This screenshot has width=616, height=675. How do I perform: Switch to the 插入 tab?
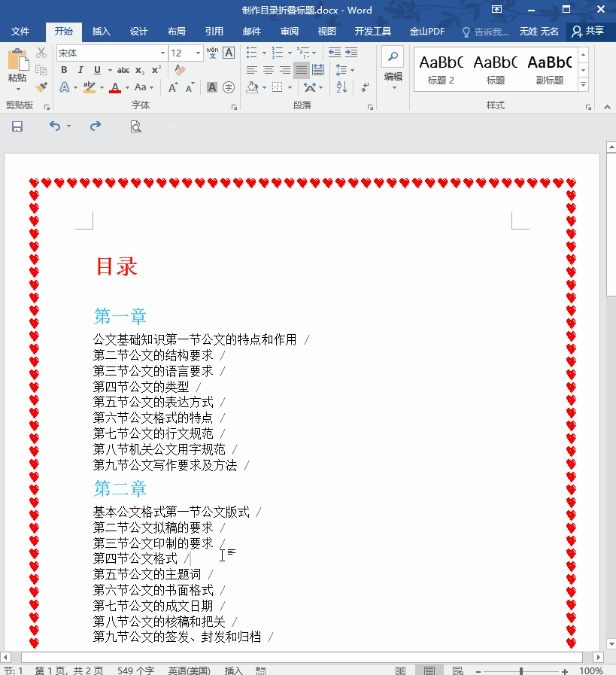point(101,32)
